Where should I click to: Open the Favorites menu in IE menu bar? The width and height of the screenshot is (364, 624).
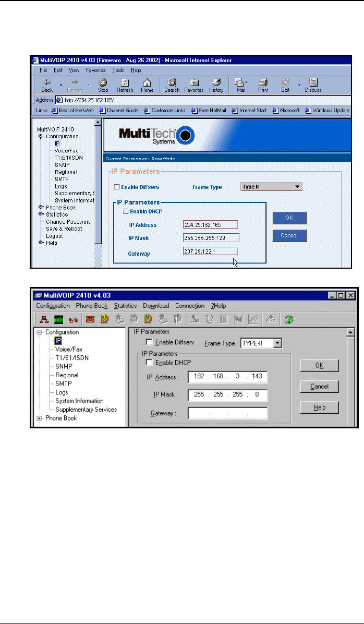(95, 70)
